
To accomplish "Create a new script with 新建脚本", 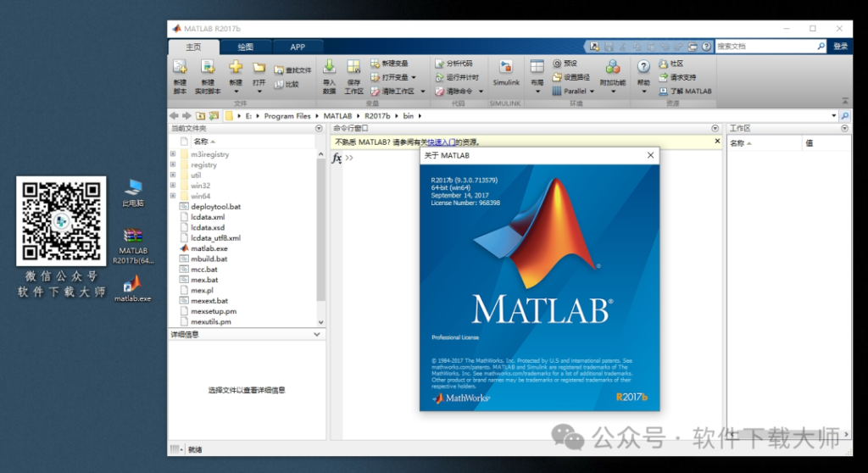I will pyautogui.click(x=180, y=76).
